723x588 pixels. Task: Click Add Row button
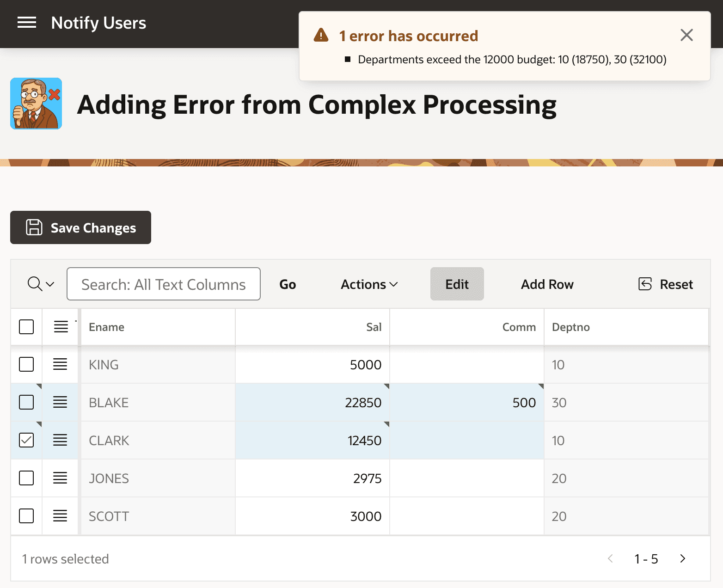[547, 284]
